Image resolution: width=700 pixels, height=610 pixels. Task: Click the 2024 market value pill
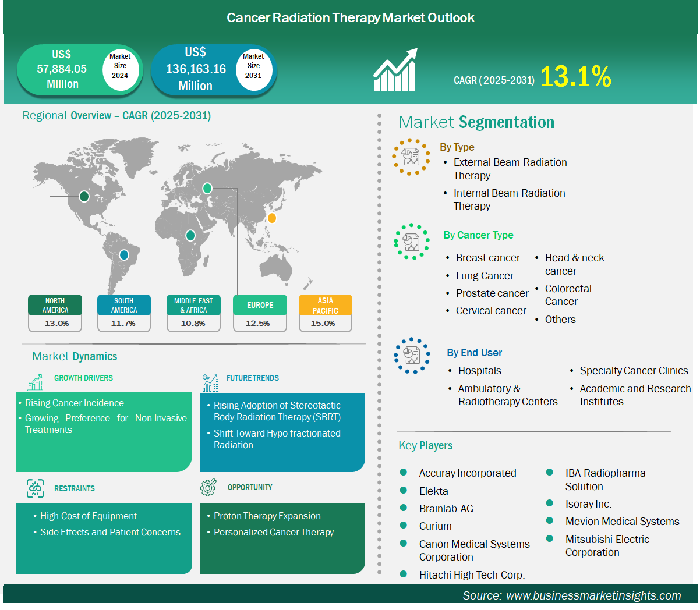coord(80,70)
